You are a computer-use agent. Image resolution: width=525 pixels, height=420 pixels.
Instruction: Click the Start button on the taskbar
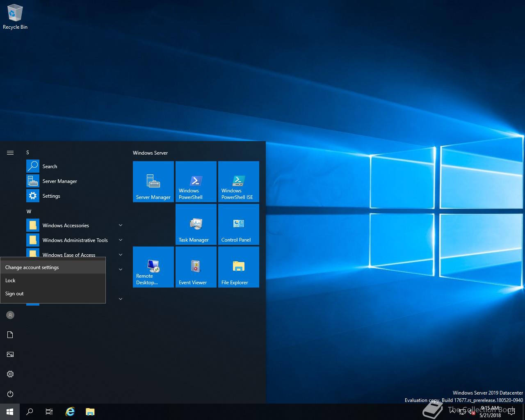(x=10, y=412)
